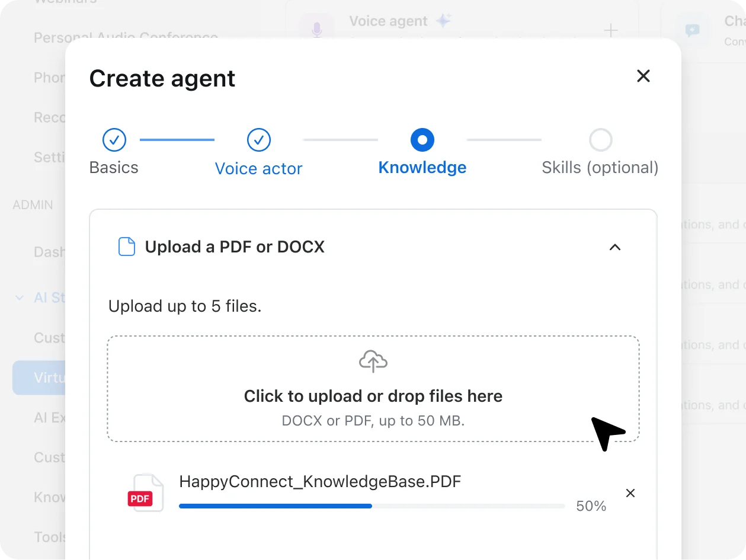The height and width of the screenshot is (560, 746).
Task: Cancel the HappyConnect_KnowledgeBase.PDF upload
Action: (630, 492)
